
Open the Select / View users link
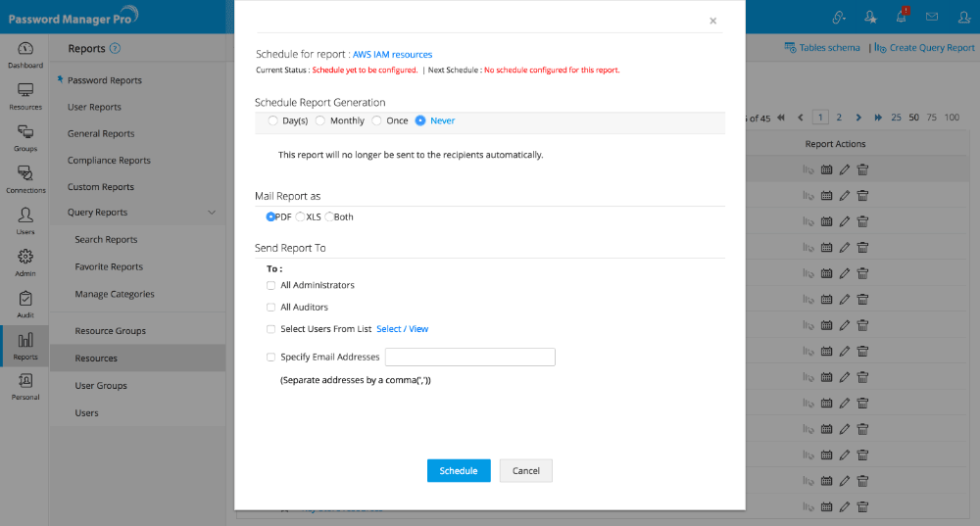(402, 329)
